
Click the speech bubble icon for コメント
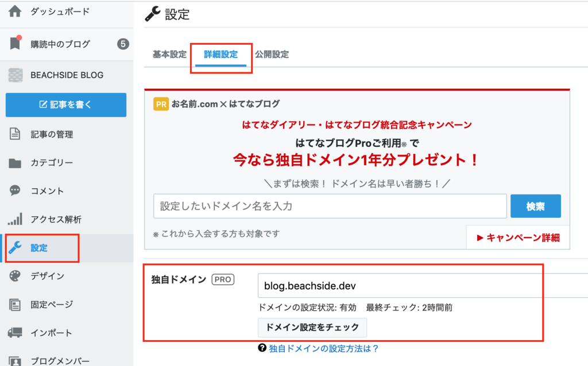tap(15, 190)
